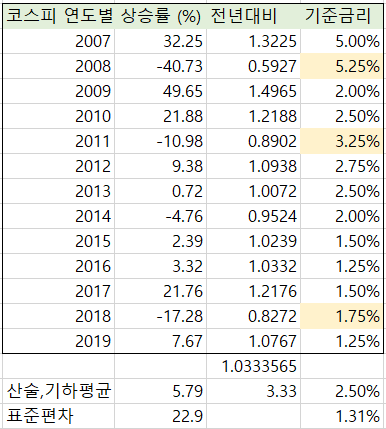Click the 3.33 geometric mean cell
Viewport: 386px width, 429px height.
[253, 391]
